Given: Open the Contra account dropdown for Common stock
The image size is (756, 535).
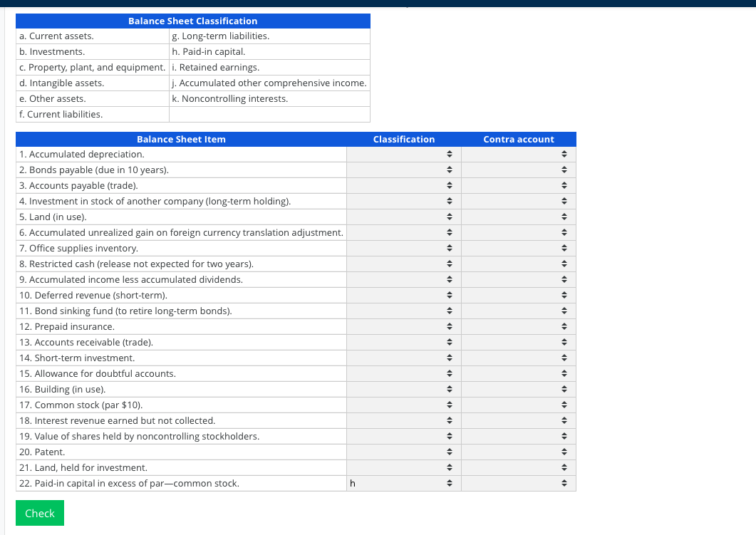Looking at the screenshot, I should point(519,405).
